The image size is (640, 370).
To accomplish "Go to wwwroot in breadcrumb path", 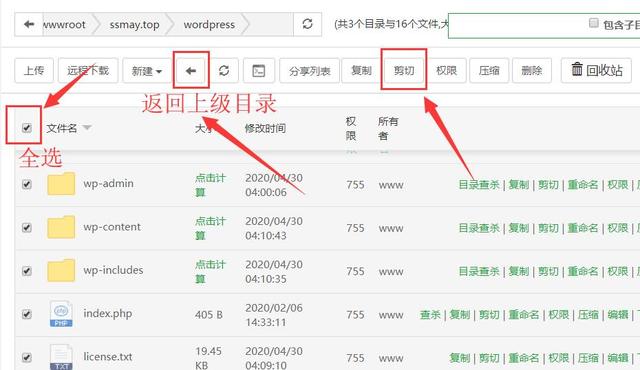I will 64,24.
